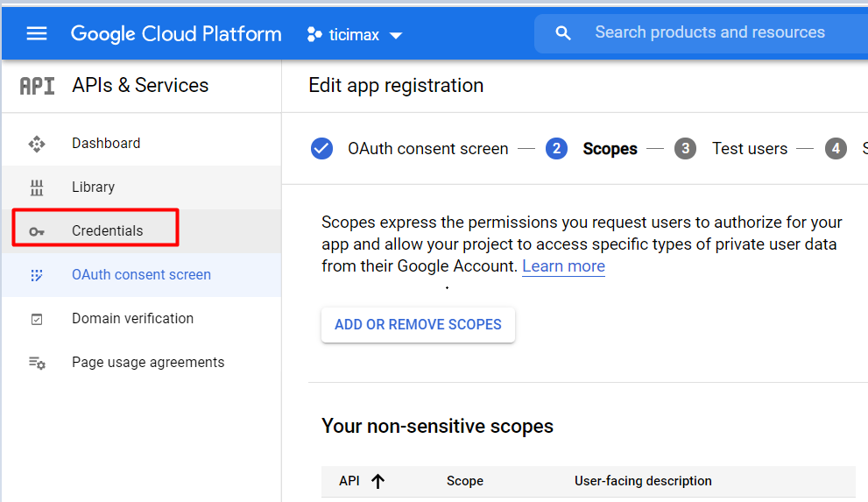Click the Credentials key icon
The height and width of the screenshot is (502, 868).
[x=37, y=231]
